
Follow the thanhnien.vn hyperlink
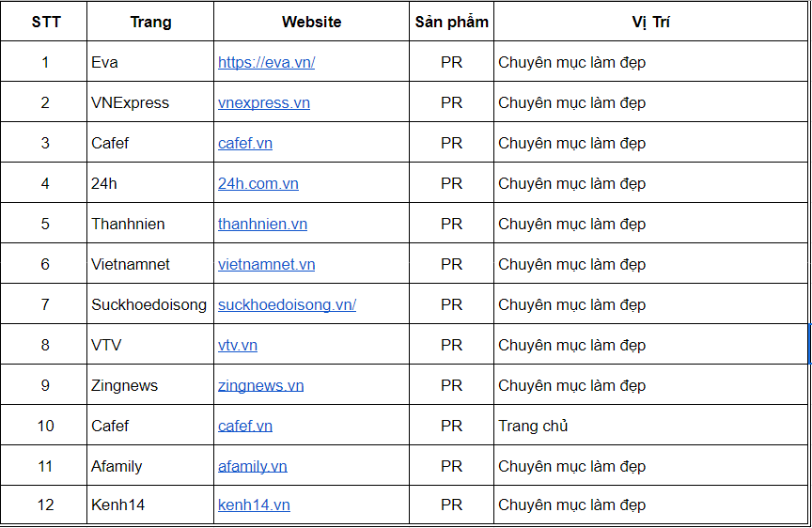262,224
